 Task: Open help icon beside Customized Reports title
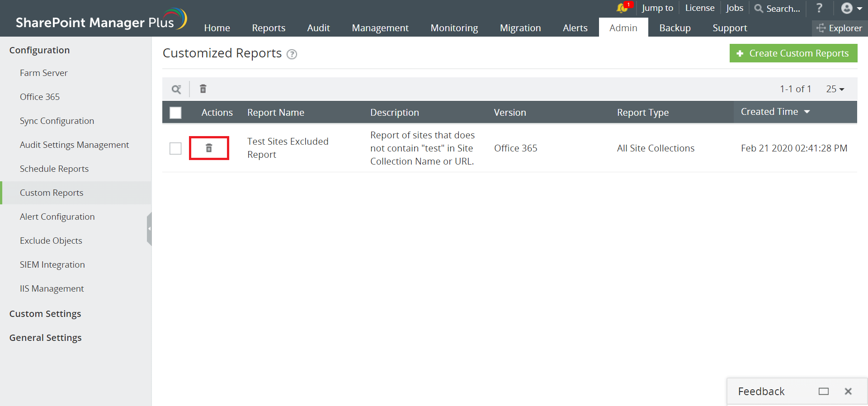(x=292, y=54)
